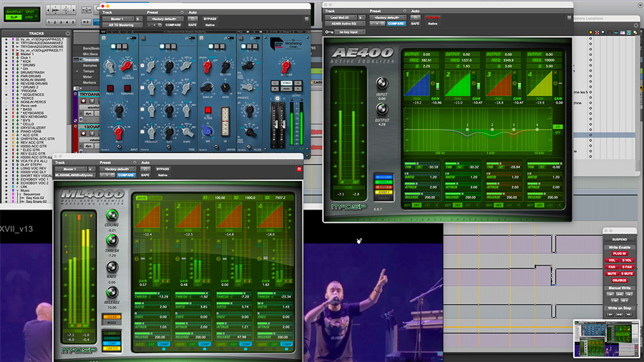Click the CLEAN mode button in ML4000
This screenshot has width=644, height=362.
pyautogui.click(x=112, y=317)
